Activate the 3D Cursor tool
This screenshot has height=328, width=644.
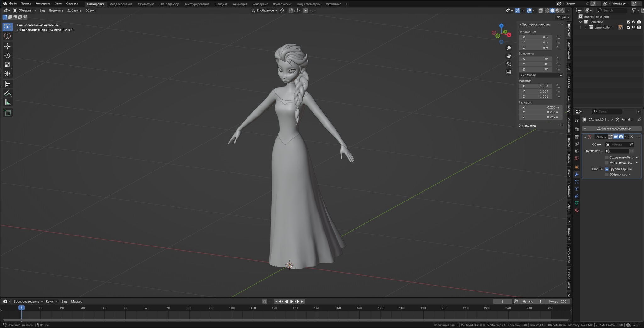click(x=7, y=36)
